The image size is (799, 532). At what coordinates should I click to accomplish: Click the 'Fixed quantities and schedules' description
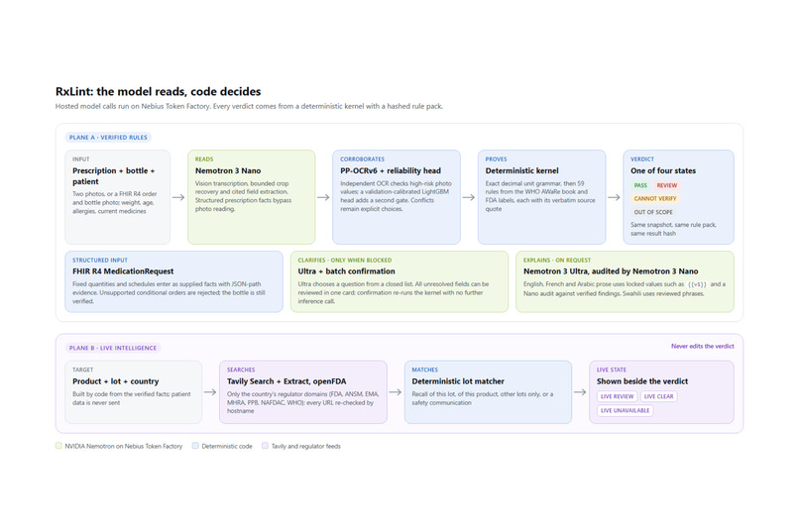[x=169, y=292]
